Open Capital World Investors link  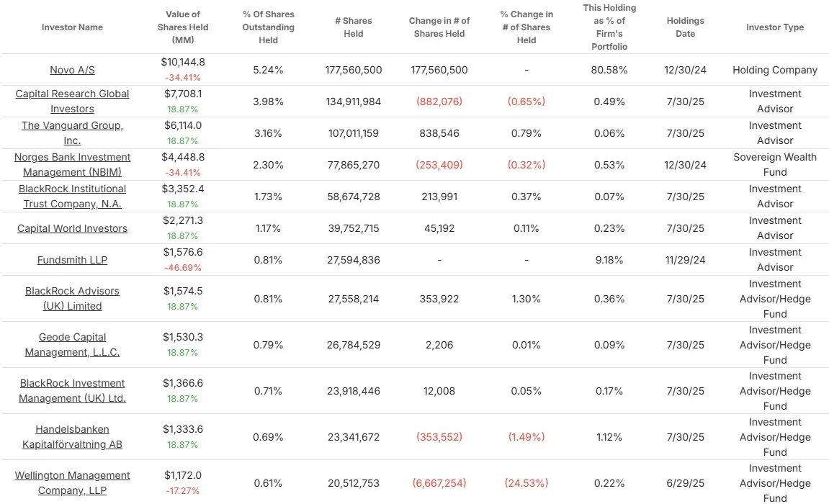click(x=72, y=228)
